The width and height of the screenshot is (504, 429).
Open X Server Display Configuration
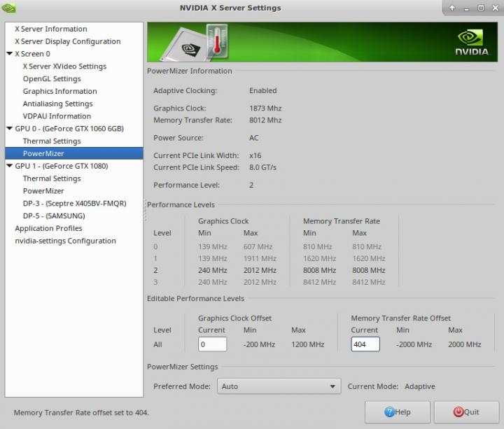(67, 41)
